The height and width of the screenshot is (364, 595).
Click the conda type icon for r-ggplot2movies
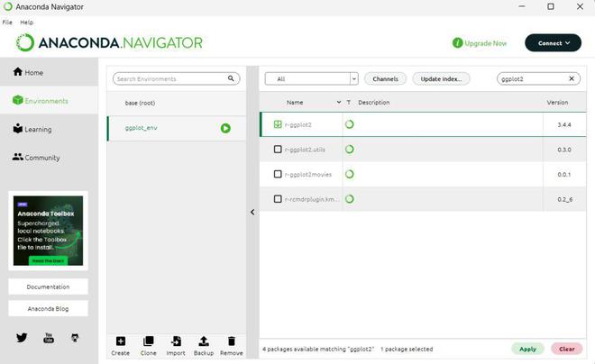click(x=350, y=174)
